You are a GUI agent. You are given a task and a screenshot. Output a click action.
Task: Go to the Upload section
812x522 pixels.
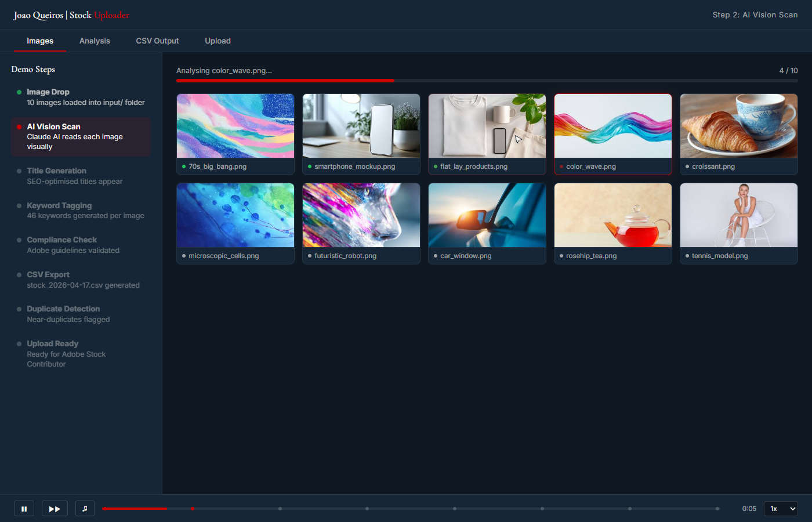click(x=217, y=41)
